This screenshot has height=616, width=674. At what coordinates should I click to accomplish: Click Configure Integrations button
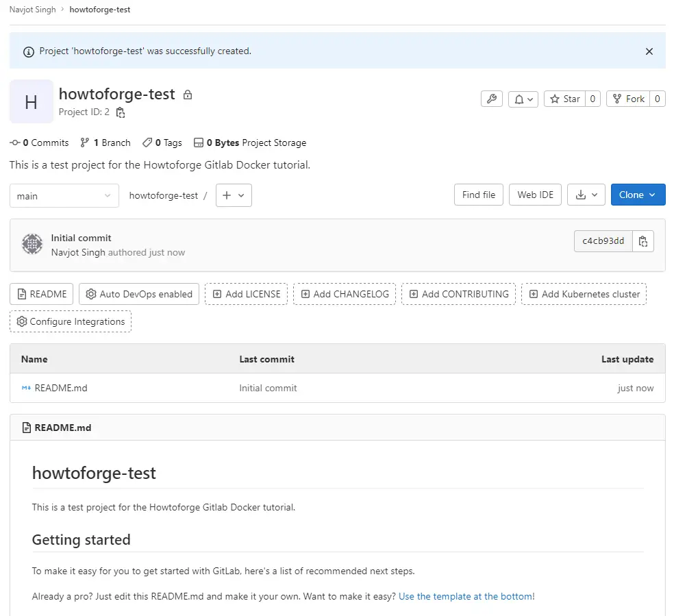71,321
